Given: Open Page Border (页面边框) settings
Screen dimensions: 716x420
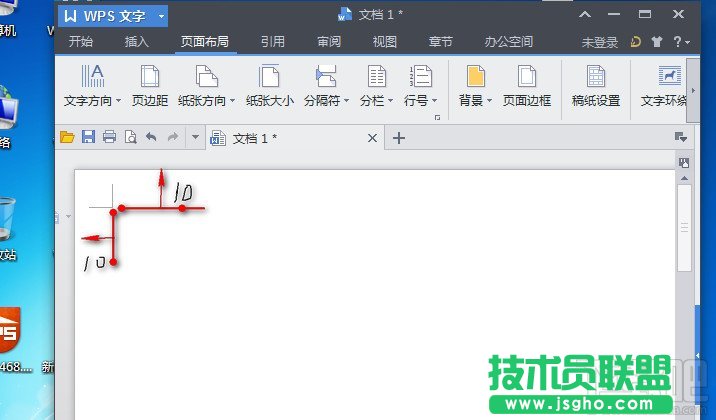Looking at the screenshot, I should [x=527, y=86].
